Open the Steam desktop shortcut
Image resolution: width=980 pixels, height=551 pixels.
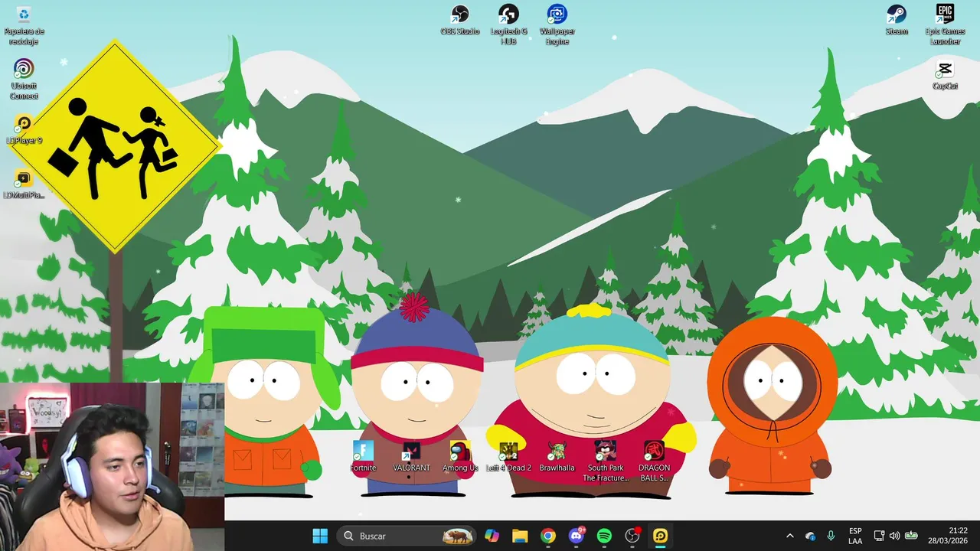click(897, 21)
